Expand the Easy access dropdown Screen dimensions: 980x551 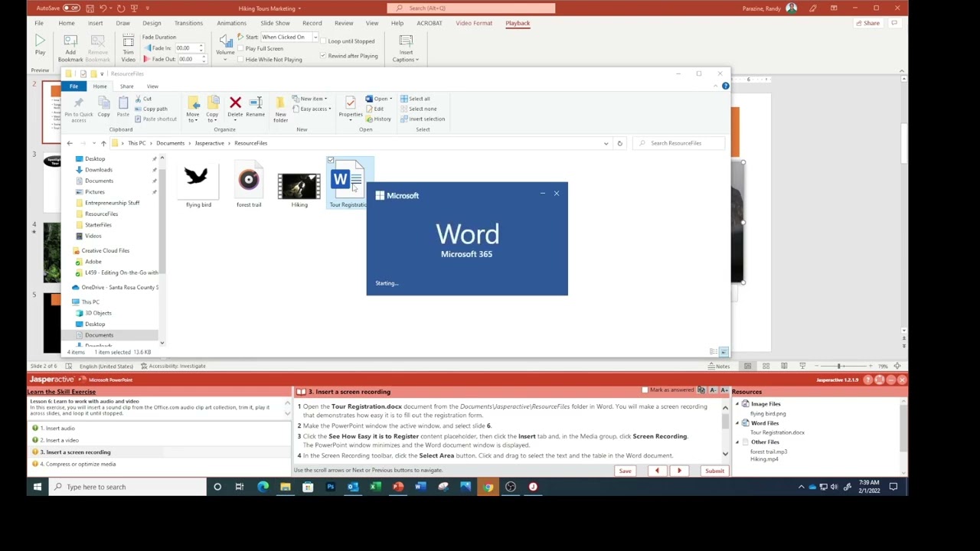(x=312, y=109)
